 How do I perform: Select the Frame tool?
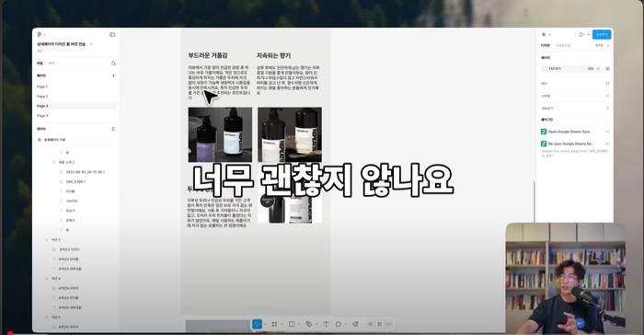pos(274,324)
